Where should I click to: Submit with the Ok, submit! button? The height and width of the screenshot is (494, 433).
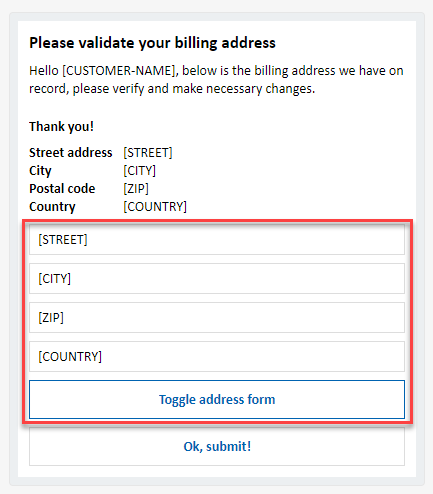(x=217, y=446)
